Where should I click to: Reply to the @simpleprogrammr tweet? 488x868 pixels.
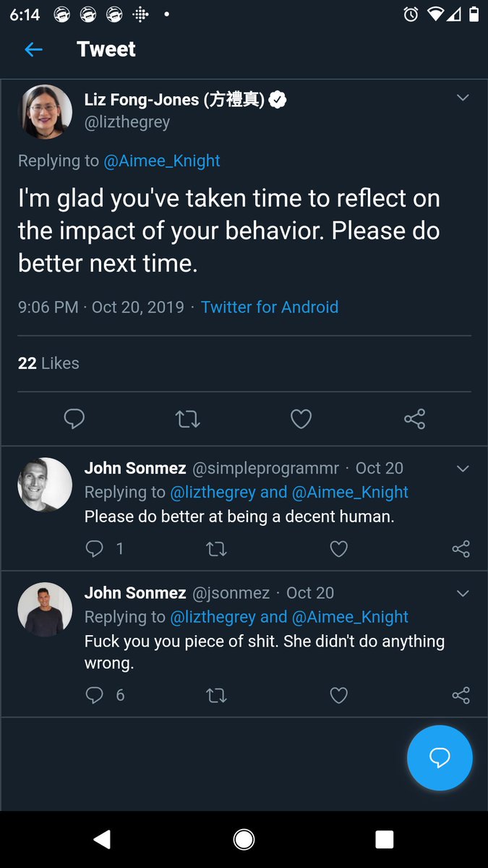coord(95,549)
